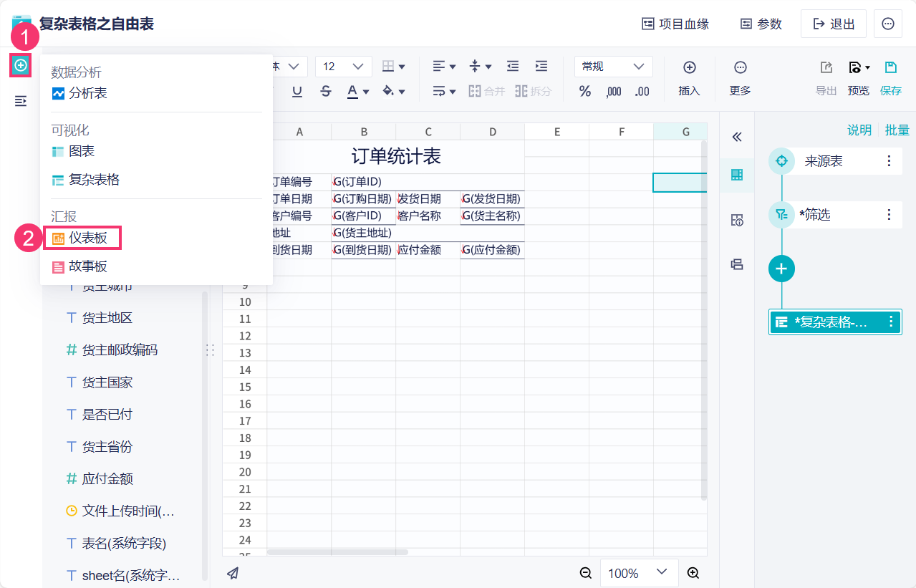
Task: Open vertical alignment dropdown
Action: point(481,67)
